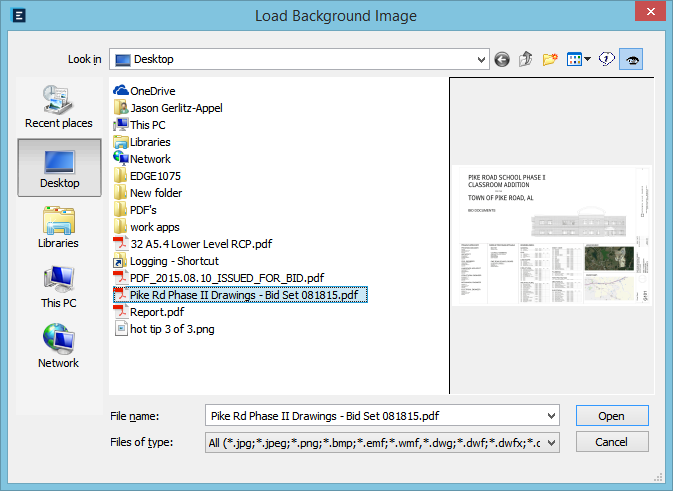The image size is (673, 491).
Task: Open the Files of type dropdown
Action: coord(550,442)
